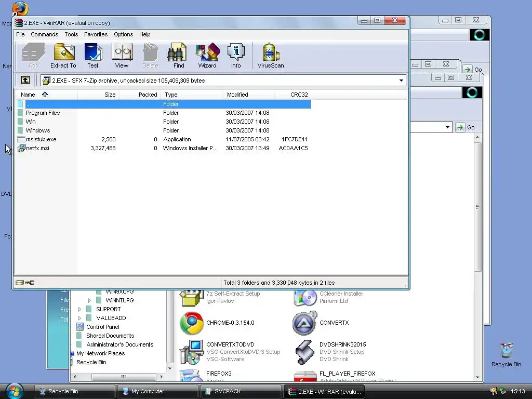Image resolution: width=532 pixels, height=399 pixels.
Task: Expand the WINNTUPG tree node
Action: point(89,300)
